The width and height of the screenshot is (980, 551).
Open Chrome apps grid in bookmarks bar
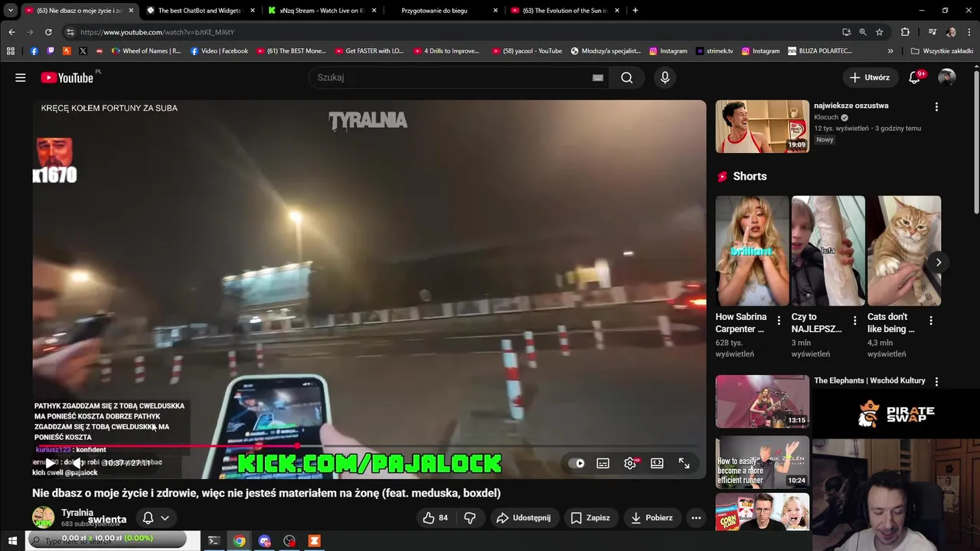pyautogui.click(x=11, y=51)
